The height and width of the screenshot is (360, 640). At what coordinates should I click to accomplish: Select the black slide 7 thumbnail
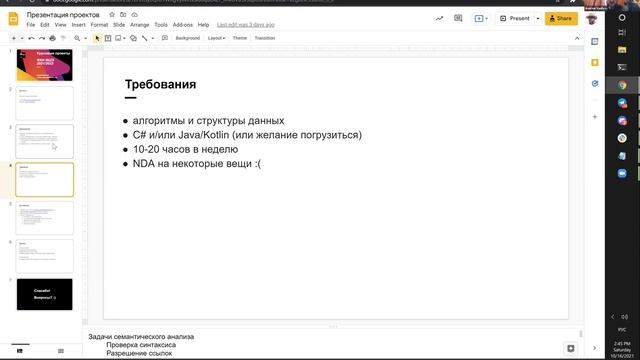pos(44,294)
